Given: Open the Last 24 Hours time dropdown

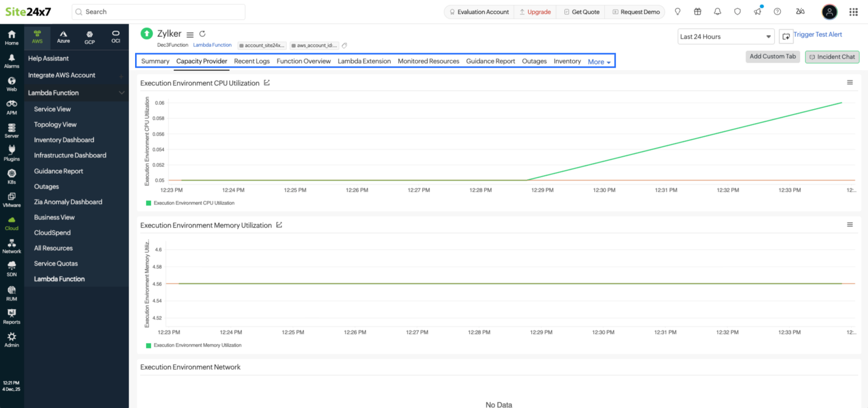Looking at the screenshot, I should coord(725,37).
